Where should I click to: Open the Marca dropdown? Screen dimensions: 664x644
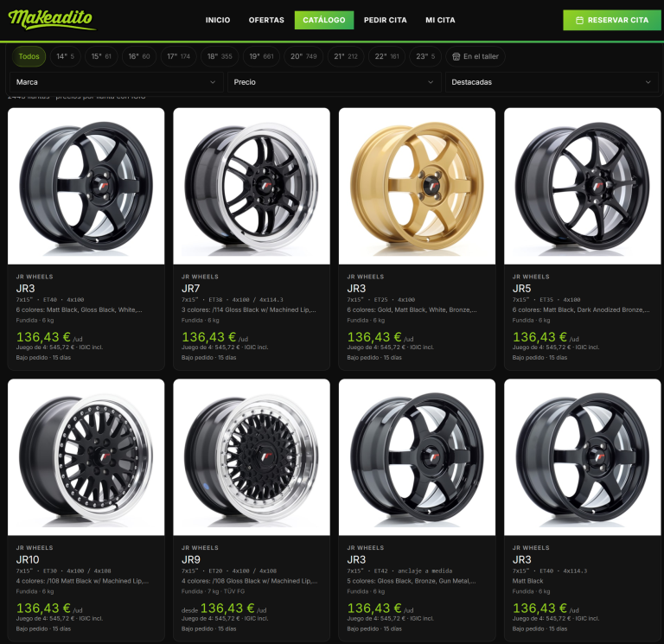click(x=116, y=82)
